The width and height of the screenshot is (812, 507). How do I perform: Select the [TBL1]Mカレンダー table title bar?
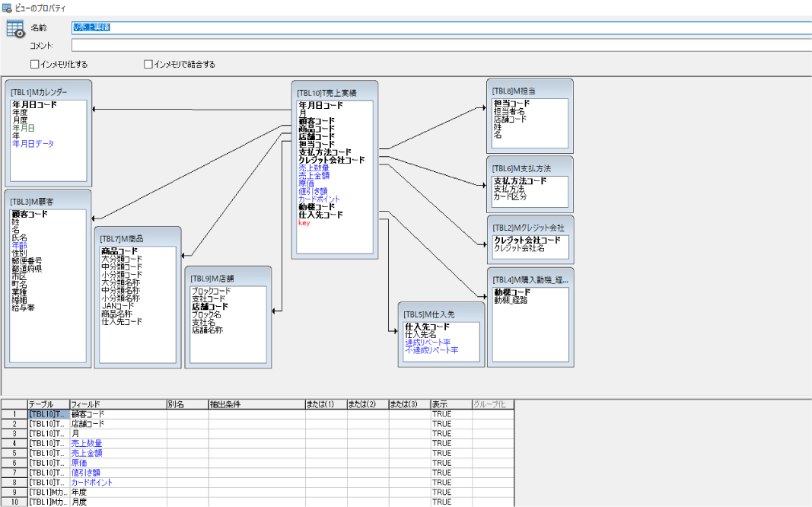(x=47, y=92)
